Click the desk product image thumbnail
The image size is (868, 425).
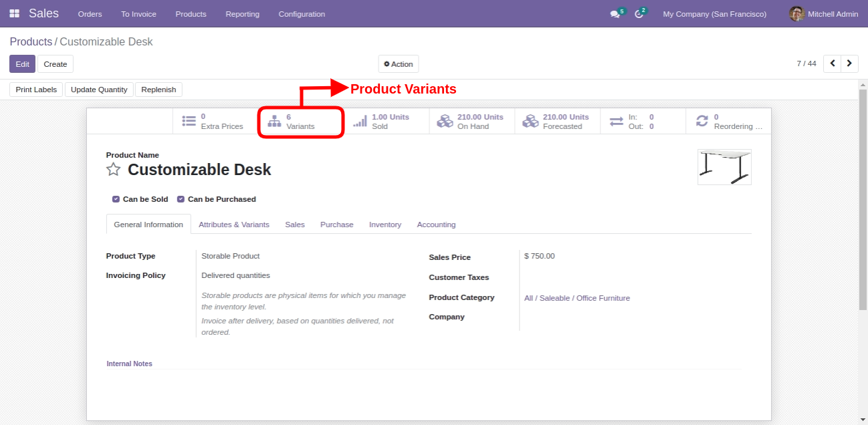[724, 167]
